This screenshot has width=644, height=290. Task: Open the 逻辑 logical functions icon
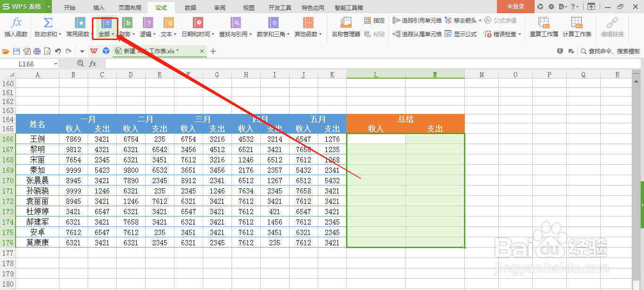click(x=148, y=23)
